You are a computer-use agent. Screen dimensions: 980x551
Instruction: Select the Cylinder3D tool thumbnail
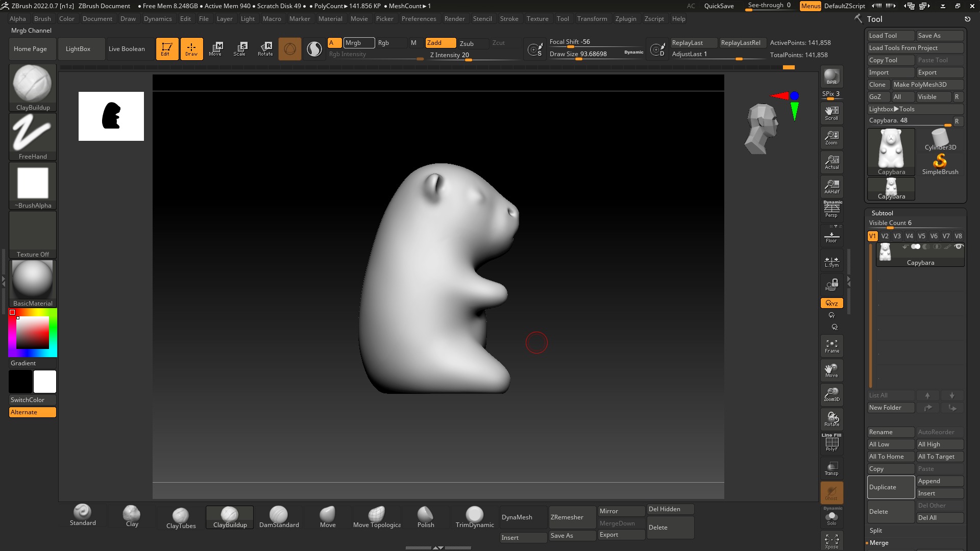coord(940,140)
